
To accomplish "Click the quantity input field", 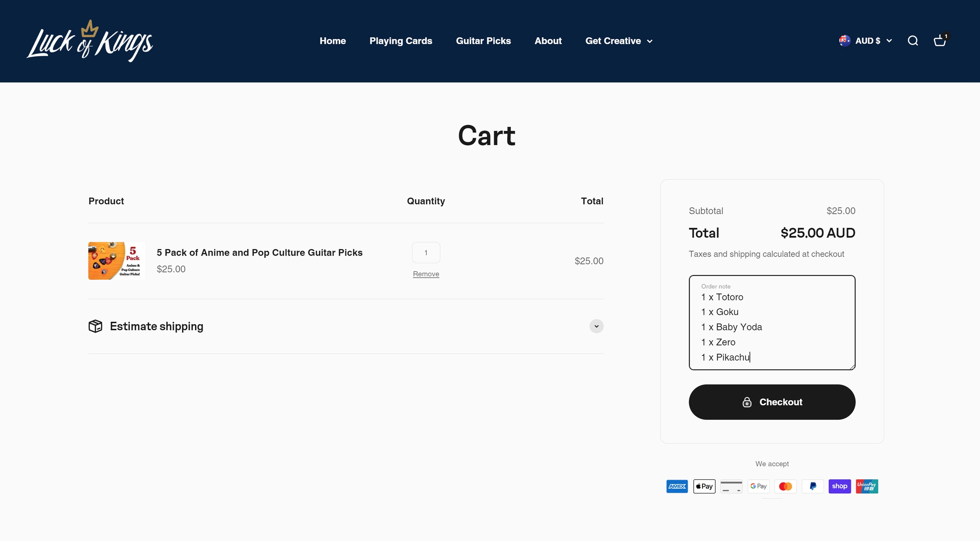I will click(x=426, y=253).
